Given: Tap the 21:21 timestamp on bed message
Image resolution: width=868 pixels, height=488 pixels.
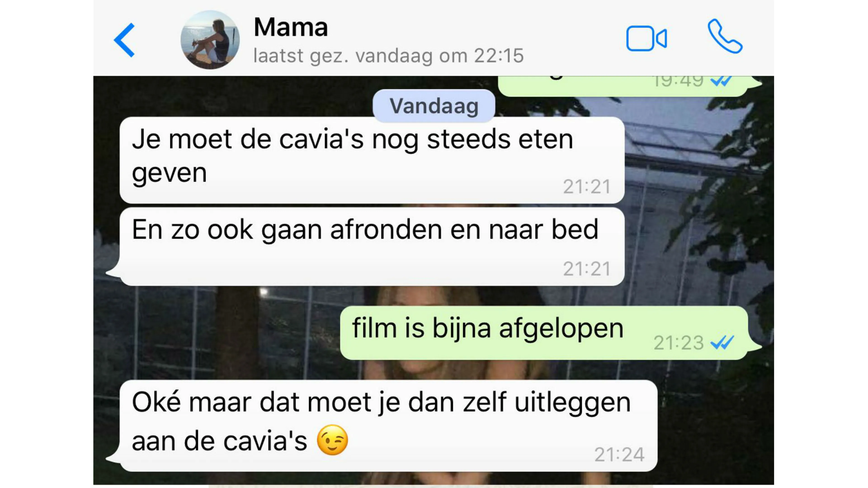Looking at the screenshot, I should (587, 269).
